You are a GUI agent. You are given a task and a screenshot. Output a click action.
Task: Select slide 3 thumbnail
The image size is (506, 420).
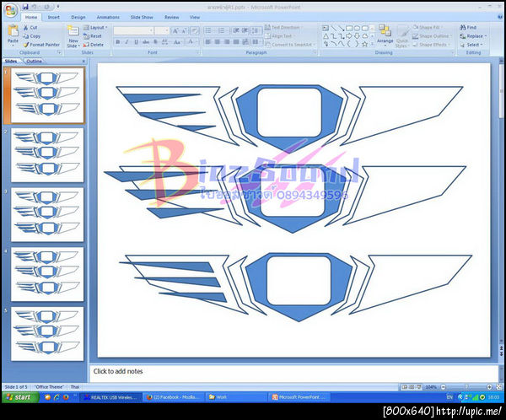[x=47, y=214]
